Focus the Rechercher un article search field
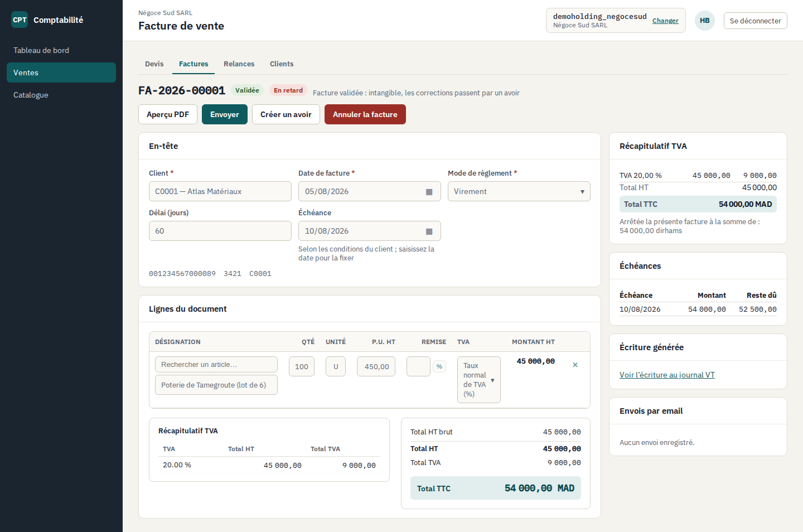This screenshot has height=532, width=803. click(216, 364)
